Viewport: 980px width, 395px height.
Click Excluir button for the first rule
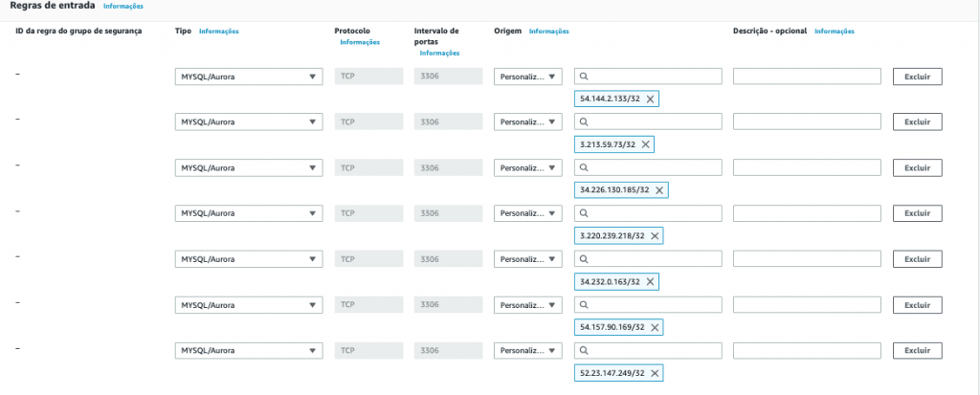tap(917, 77)
